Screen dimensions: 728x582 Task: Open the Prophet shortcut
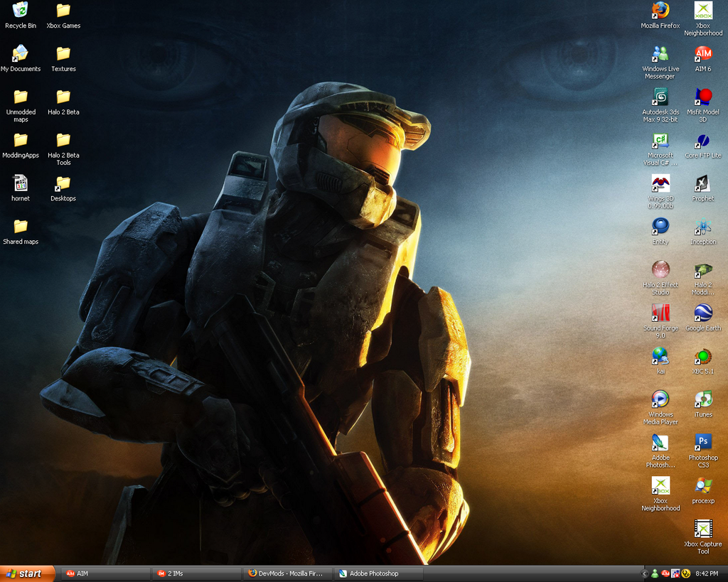pyautogui.click(x=703, y=188)
